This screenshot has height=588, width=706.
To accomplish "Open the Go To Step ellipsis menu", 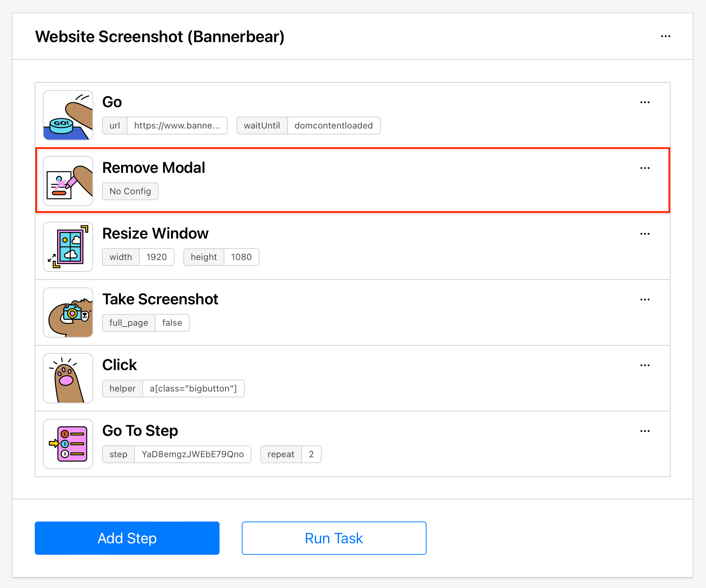I will [x=645, y=431].
